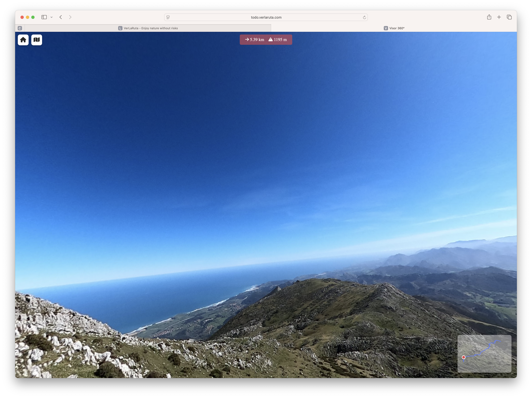The image size is (532, 398).
Task: Go forward using the forward arrow
Action: tap(70, 17)
